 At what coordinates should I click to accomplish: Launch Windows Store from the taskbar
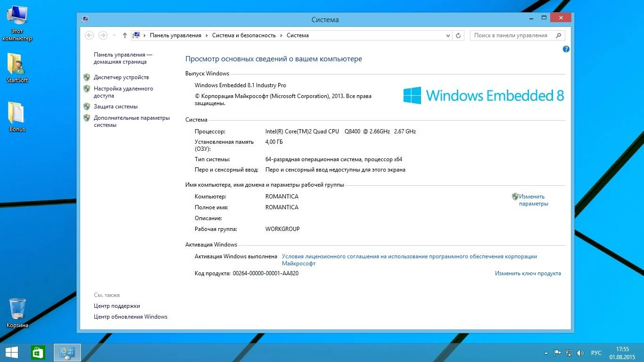[x=38, y=353]
